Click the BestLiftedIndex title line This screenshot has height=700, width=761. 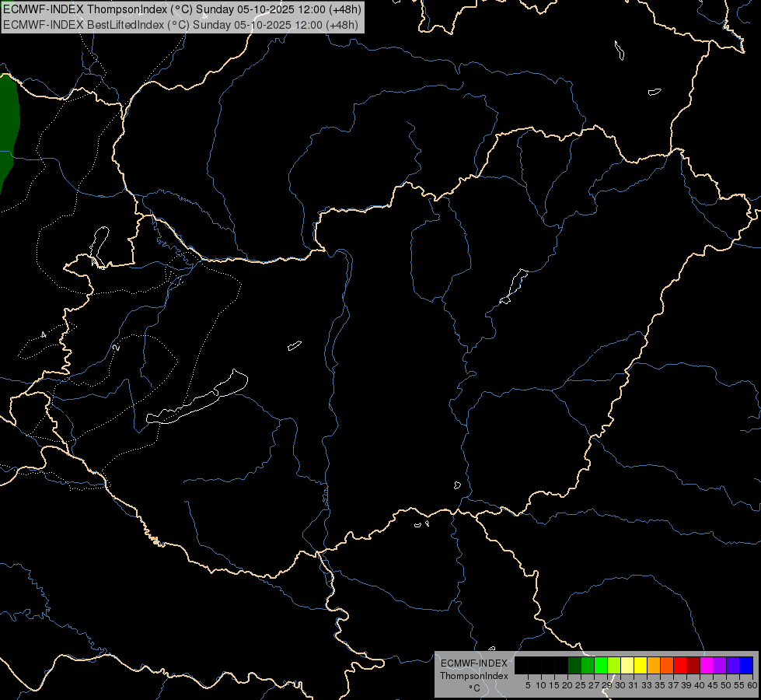(180, 25)
